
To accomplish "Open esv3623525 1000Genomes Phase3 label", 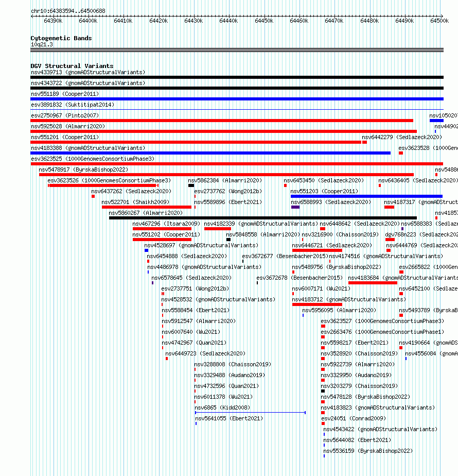I will click(x=93, y=159).
